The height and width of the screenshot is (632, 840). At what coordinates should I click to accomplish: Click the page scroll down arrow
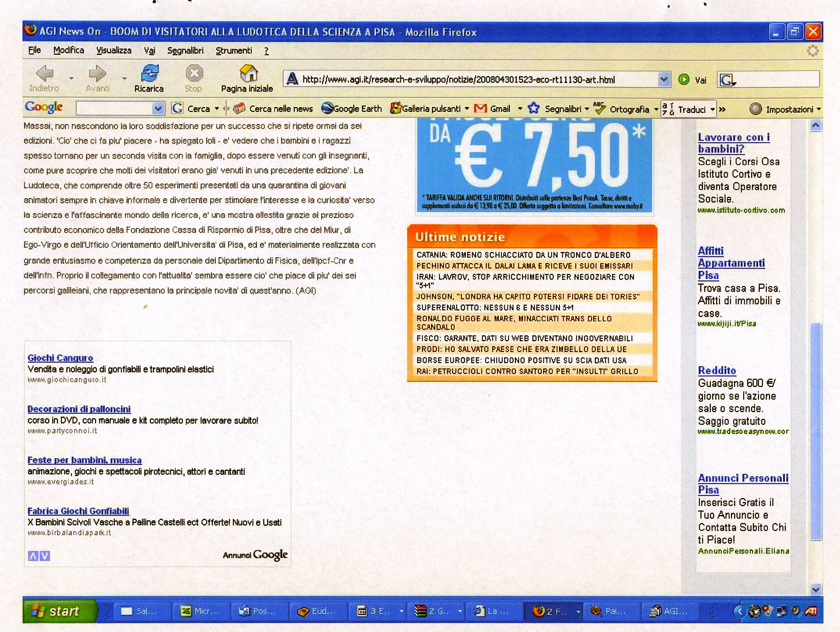click(816, 589)
